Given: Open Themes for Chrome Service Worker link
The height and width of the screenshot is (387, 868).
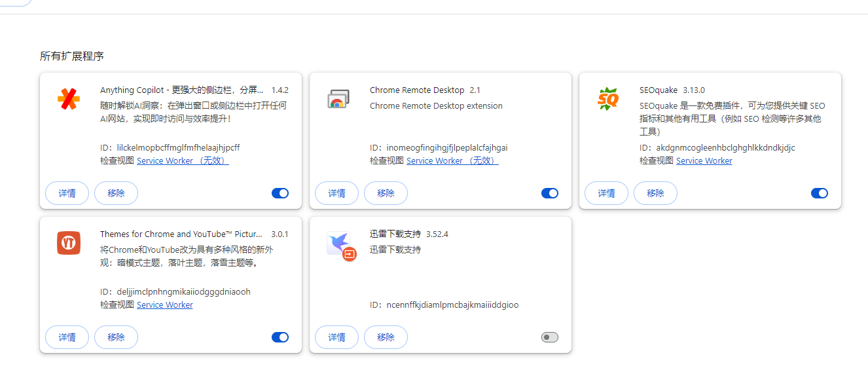Looking at the screenshot, I should (165, 304).
